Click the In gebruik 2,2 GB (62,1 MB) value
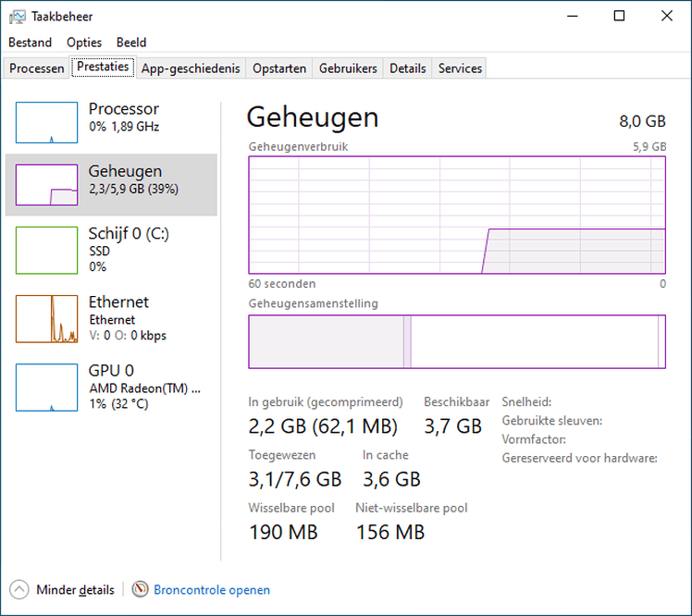The image size is (692, 616). [323, 426]
